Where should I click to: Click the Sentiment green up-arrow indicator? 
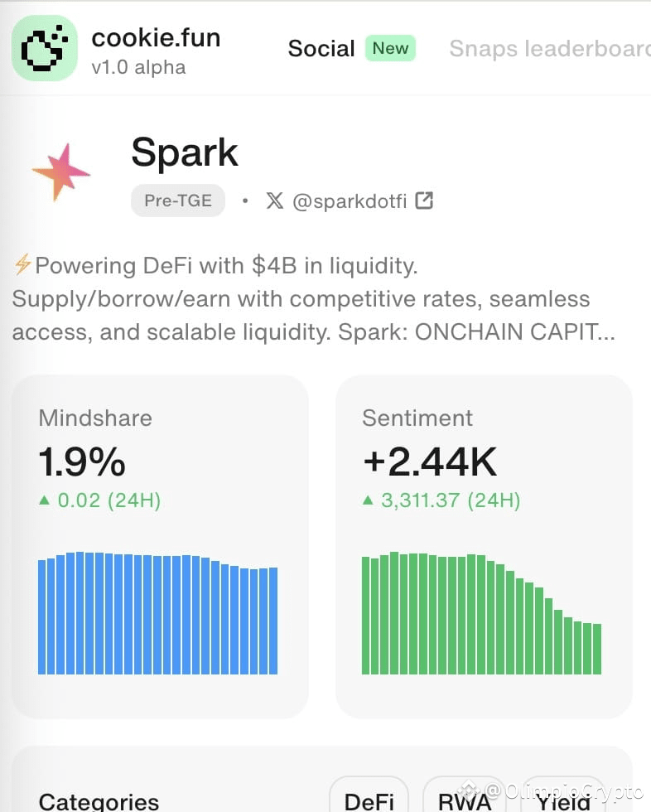(x=368, y=500)
